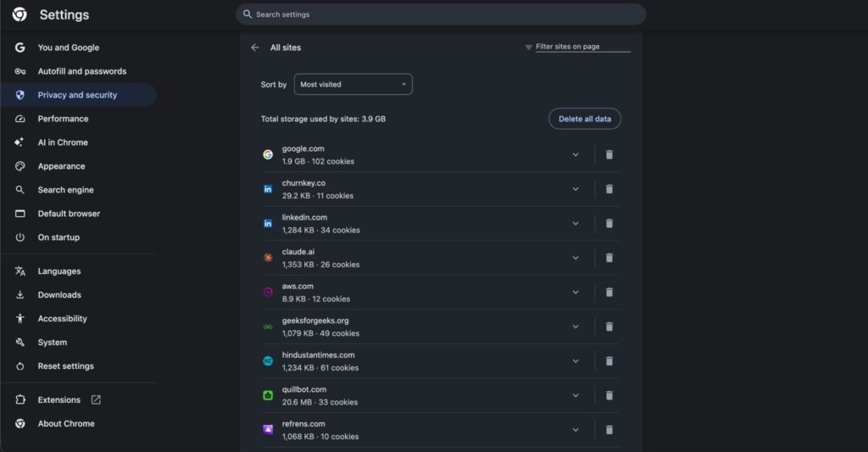Open Reset settings page
Screen dimensions: 868x452
coord(79,366)
